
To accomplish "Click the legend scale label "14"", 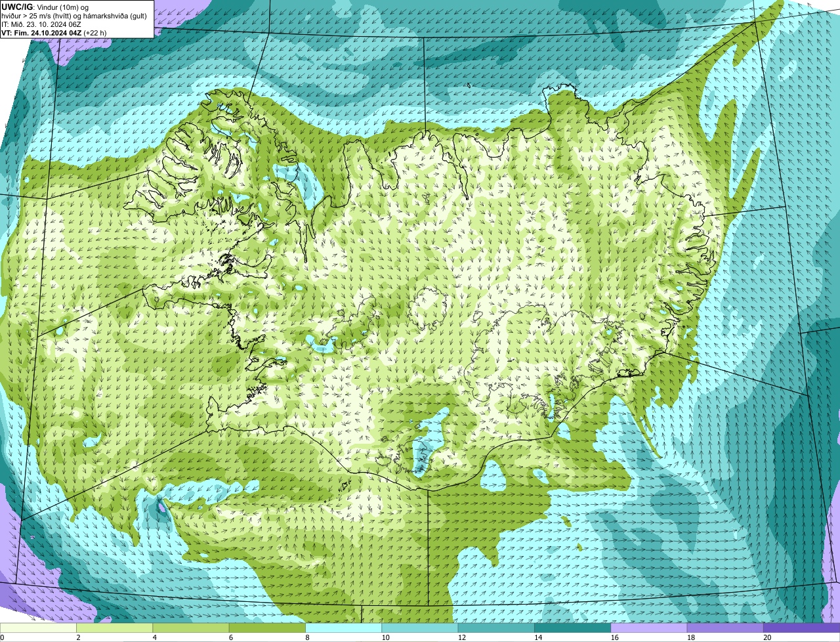I will [x=538, y=637].
